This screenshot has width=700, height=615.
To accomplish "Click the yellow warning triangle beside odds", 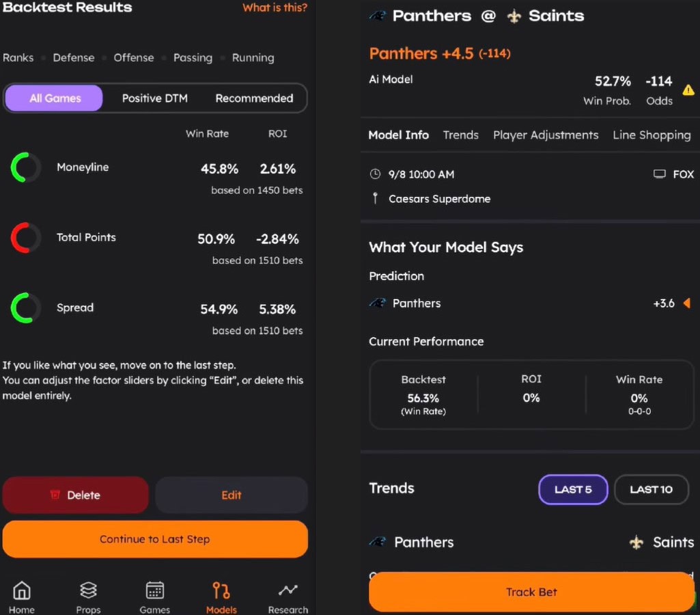I will (688, 90).
